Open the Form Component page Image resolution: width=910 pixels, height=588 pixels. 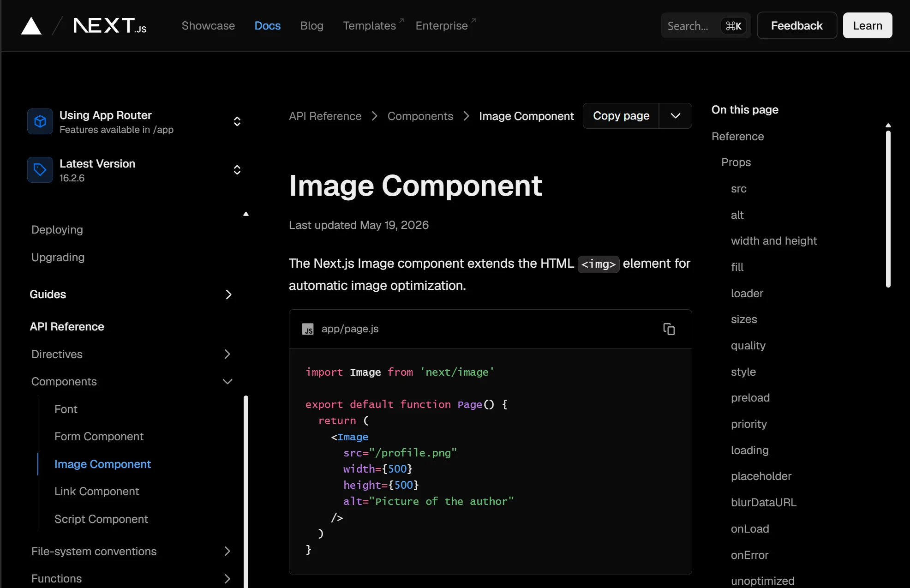click(x=99, y=437)
